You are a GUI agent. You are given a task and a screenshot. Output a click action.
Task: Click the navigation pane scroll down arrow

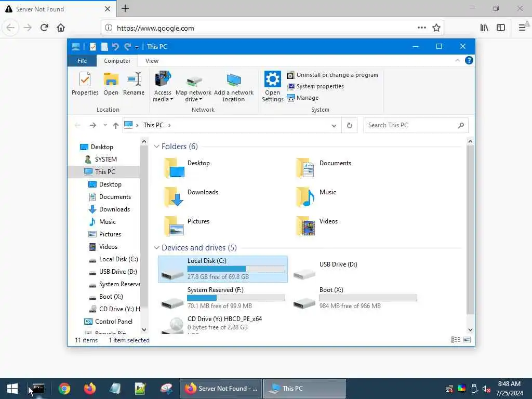pyautogui.click(x=144, y=329)
